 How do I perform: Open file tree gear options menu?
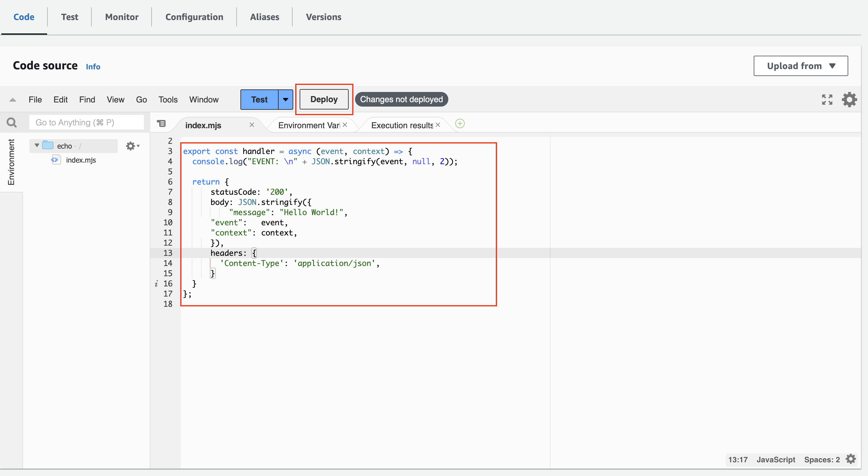pyautogui.click(x=132, y=146)
